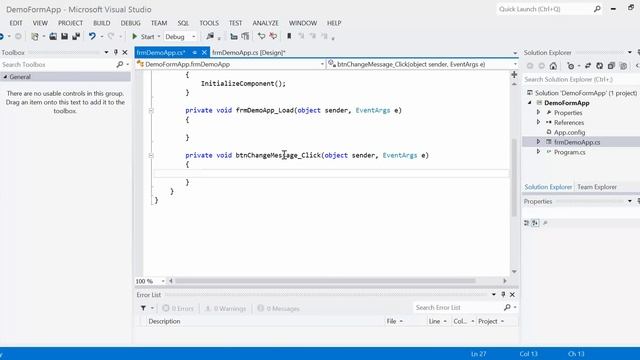Screen dimensions: 640x360
Task: Open the File column filter dropdown
Action: [401, 322]
